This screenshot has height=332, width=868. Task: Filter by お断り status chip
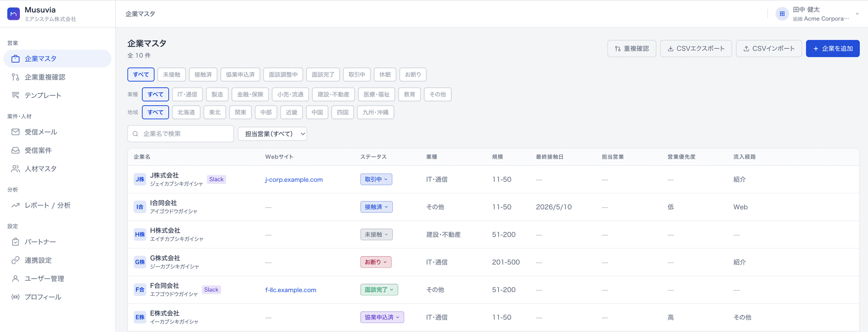coord(413,75)
